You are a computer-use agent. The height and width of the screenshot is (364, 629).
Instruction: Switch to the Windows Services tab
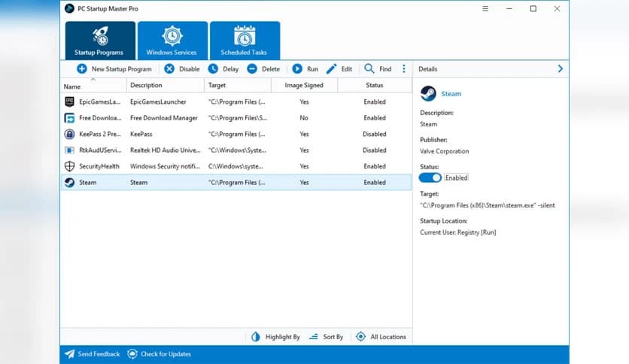click(172, 41)
